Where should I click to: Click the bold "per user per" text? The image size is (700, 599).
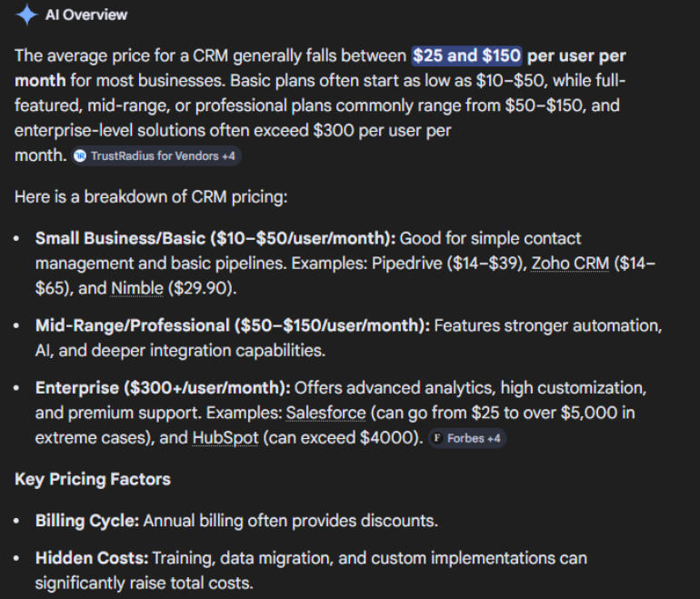(576, 55)
